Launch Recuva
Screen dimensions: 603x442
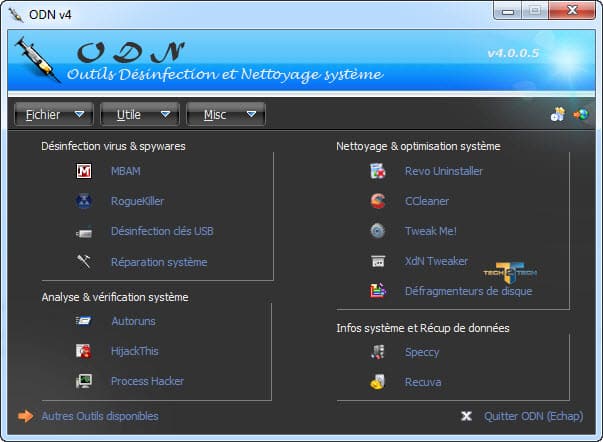tap(423, 382)
